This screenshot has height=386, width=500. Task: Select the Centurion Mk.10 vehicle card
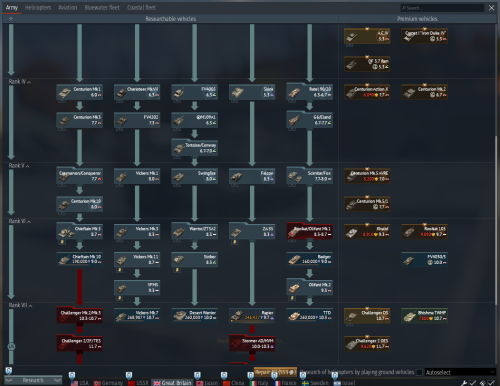coord(79,204)
